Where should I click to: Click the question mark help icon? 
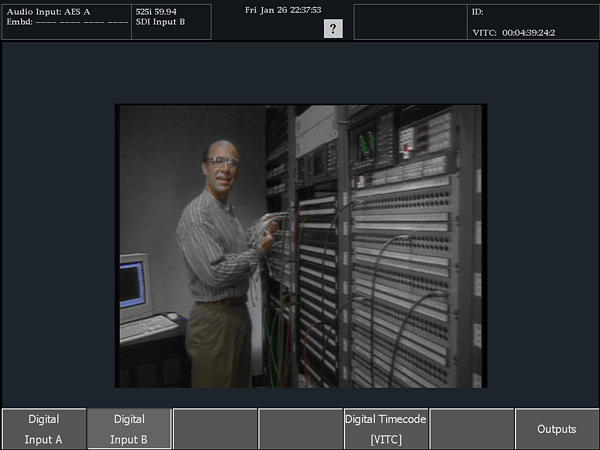333,29
